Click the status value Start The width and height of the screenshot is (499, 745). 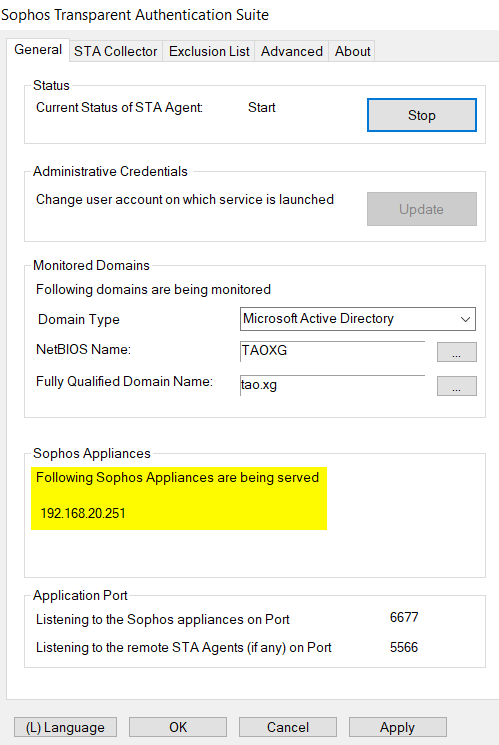tap(261, 107)
